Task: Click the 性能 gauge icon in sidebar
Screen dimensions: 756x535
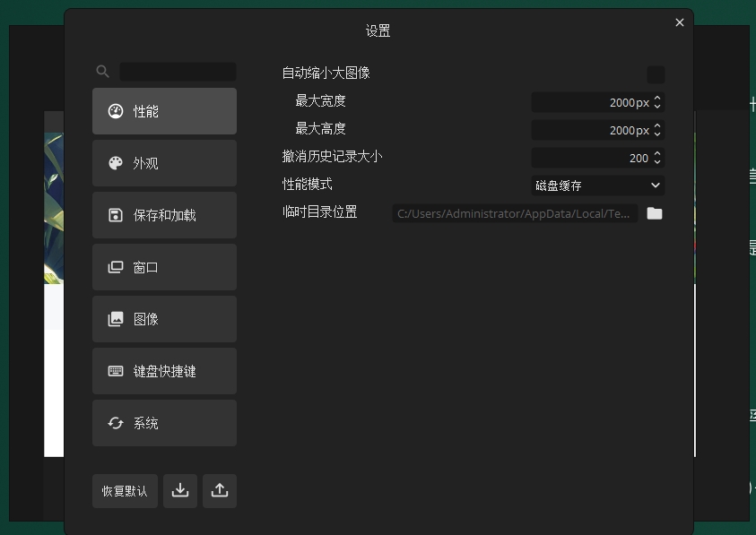Action: [x=115, y=111]
